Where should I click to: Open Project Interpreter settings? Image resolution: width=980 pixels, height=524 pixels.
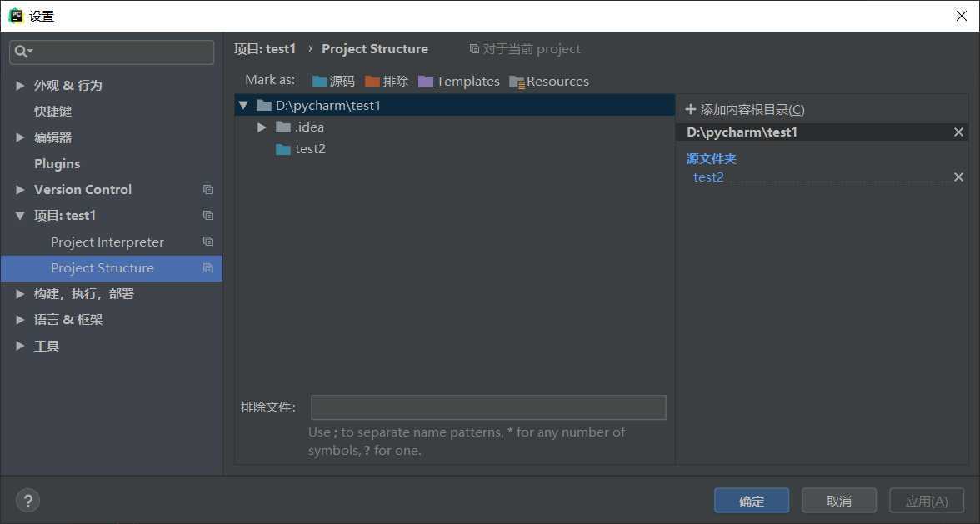point(107,242)
